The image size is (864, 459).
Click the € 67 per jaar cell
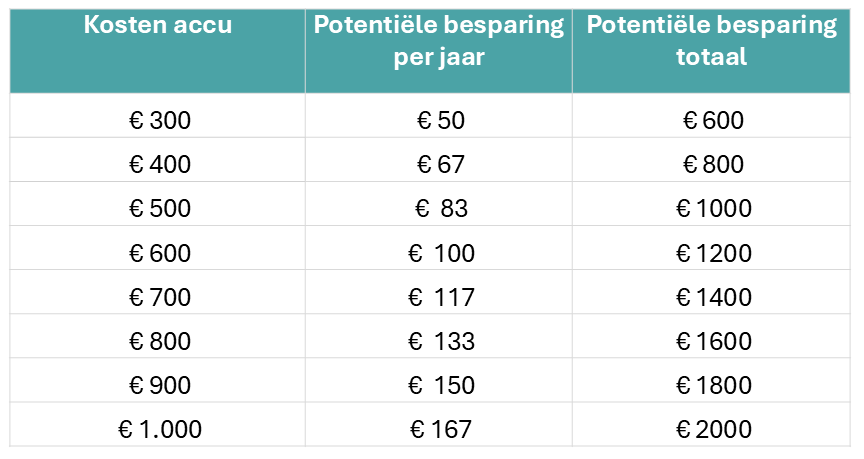(441, 165)
